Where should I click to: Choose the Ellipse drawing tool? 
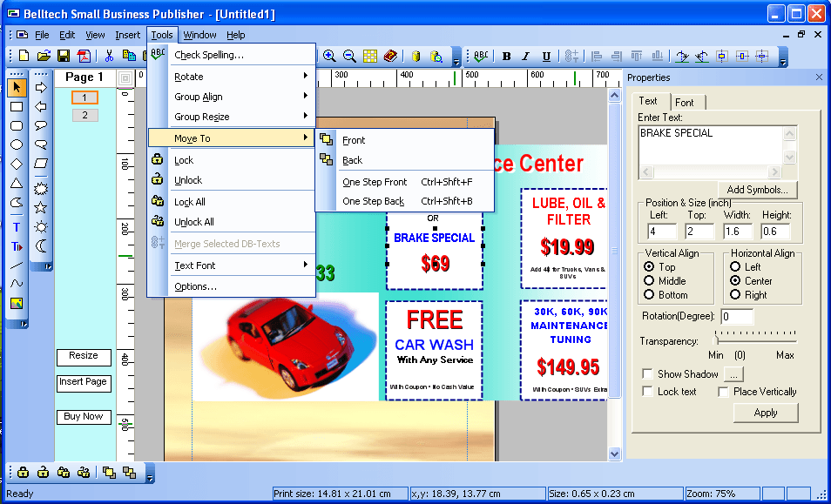point(17,145)
